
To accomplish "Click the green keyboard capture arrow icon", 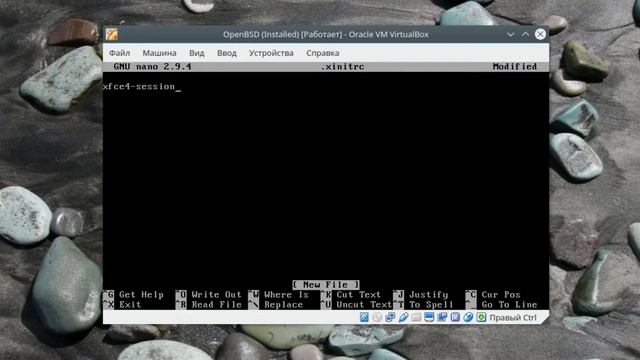I will [x=481, y=317].
